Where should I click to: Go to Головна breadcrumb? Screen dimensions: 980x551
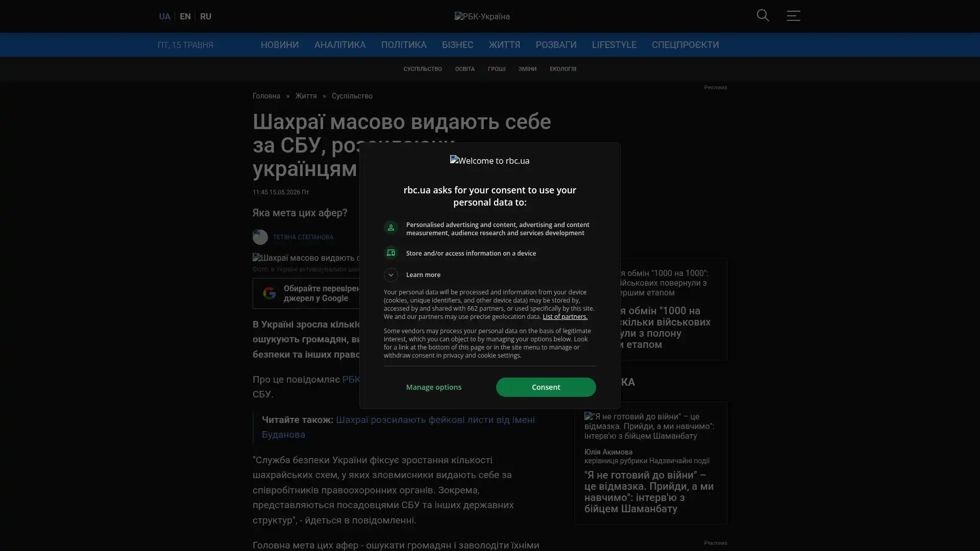(x=266, y=96)
